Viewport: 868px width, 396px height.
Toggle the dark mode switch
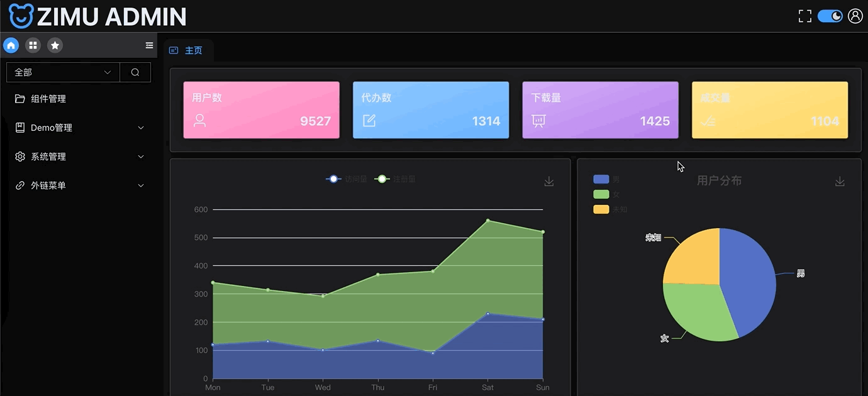(830, 16)
